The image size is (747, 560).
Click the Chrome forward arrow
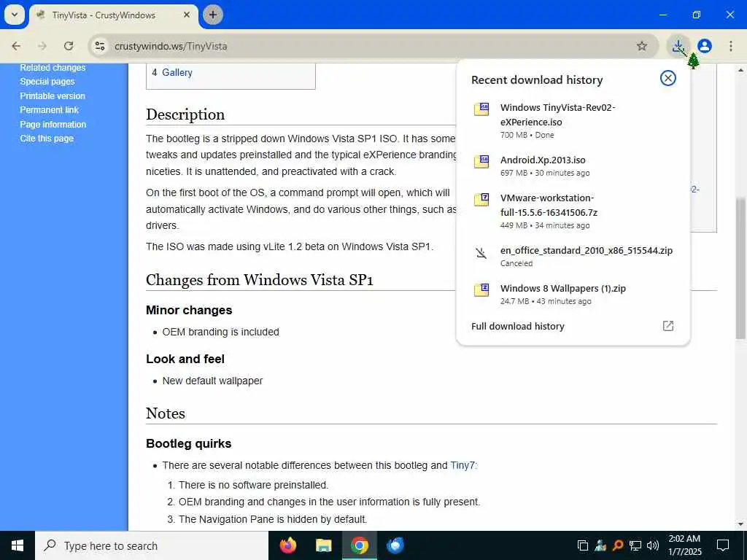point(42,46)
